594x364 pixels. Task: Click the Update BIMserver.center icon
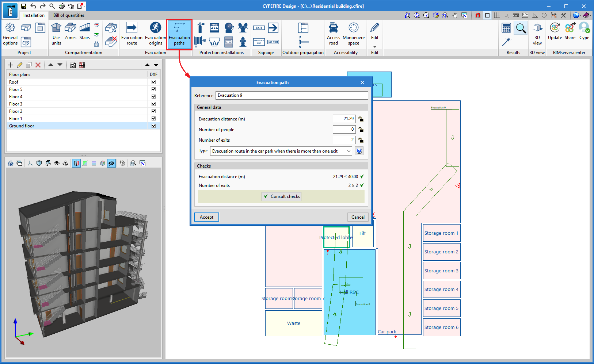click(x=555, y=31)
